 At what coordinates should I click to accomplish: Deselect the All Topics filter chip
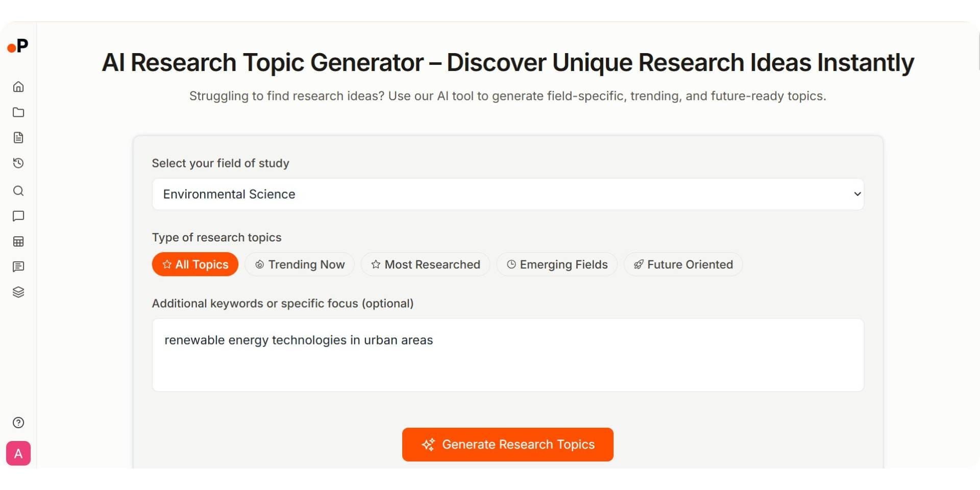point(195,264)
